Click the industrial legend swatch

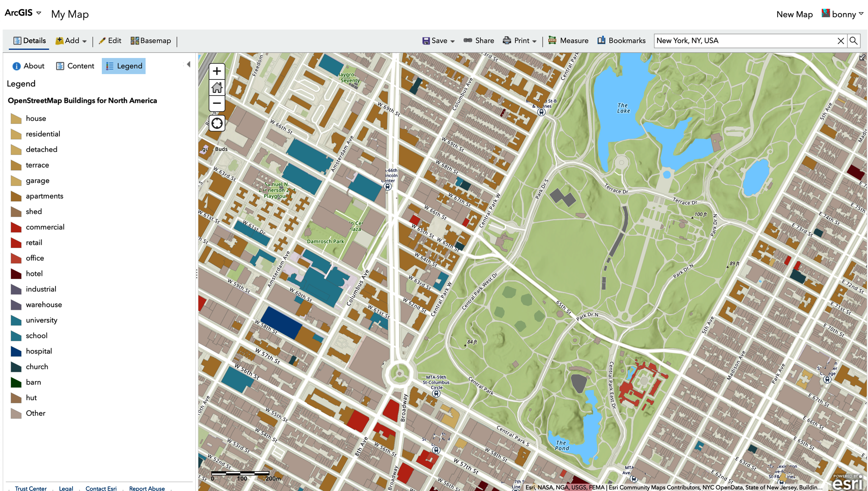pyautogui.click(x=16, y=289)
